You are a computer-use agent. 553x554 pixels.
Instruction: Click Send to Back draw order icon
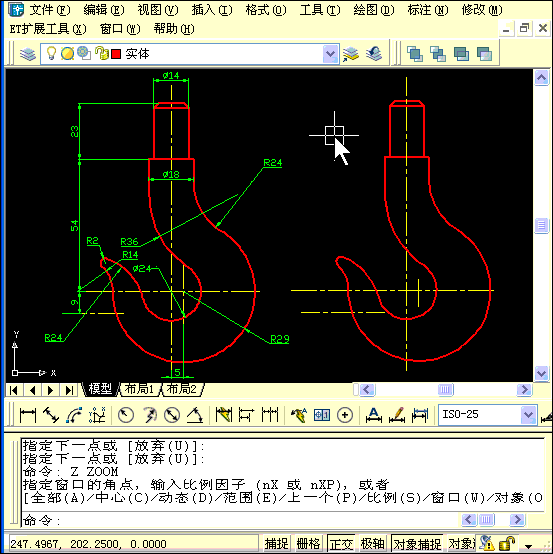[x=438, y=54]
